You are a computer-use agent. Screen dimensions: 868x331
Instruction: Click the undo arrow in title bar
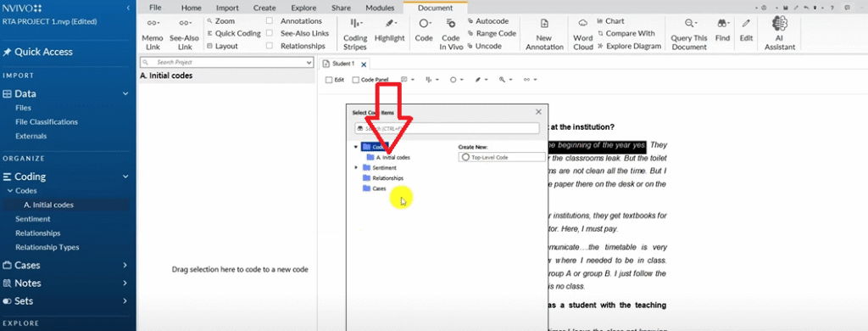[x=806, y=8]
